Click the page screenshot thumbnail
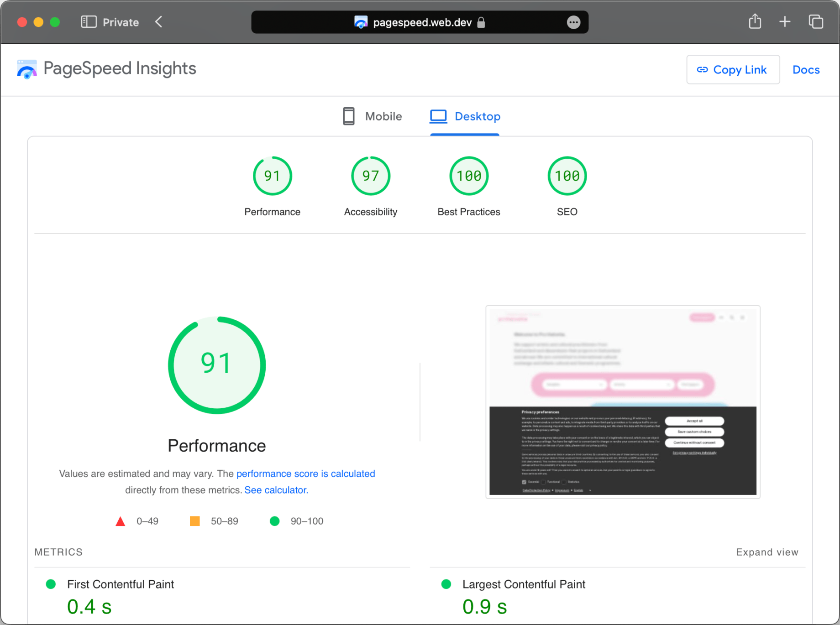 (623, 402)
